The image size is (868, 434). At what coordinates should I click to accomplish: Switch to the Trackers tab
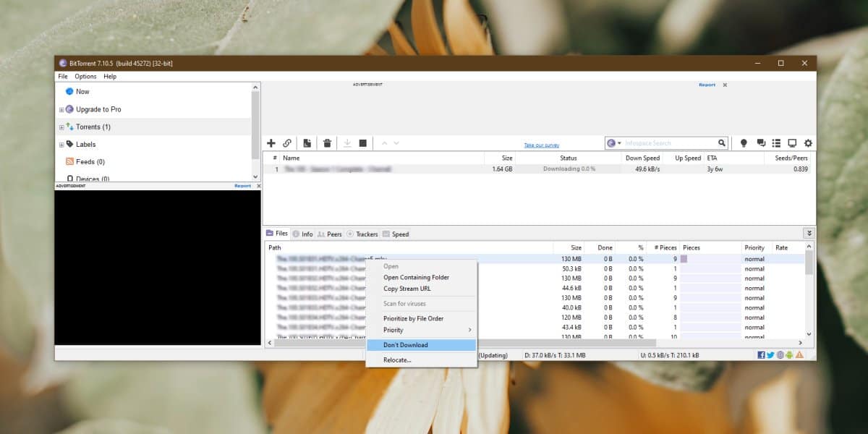(362, 234)
